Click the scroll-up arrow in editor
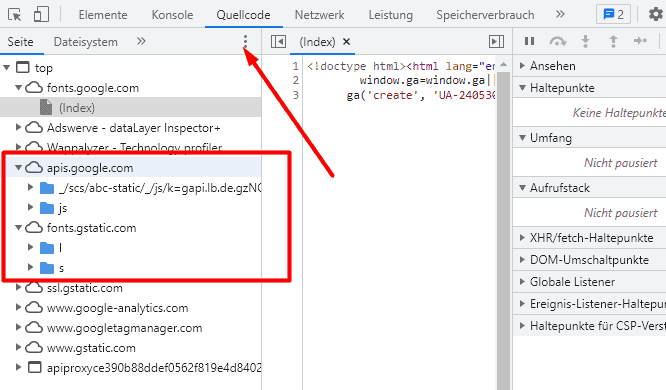This screenshot has height=390, width=666. [x=503, y=65]
